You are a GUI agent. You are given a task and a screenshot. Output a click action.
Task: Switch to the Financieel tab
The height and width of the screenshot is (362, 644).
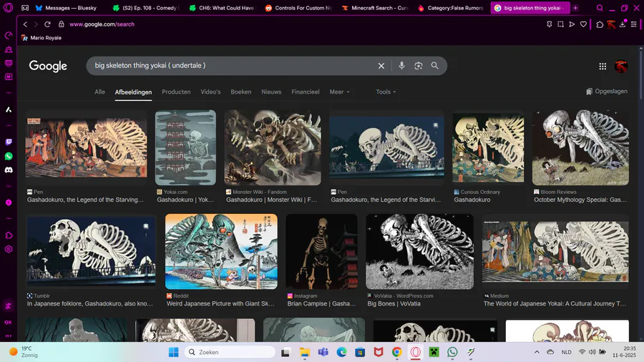coord(306,92)
